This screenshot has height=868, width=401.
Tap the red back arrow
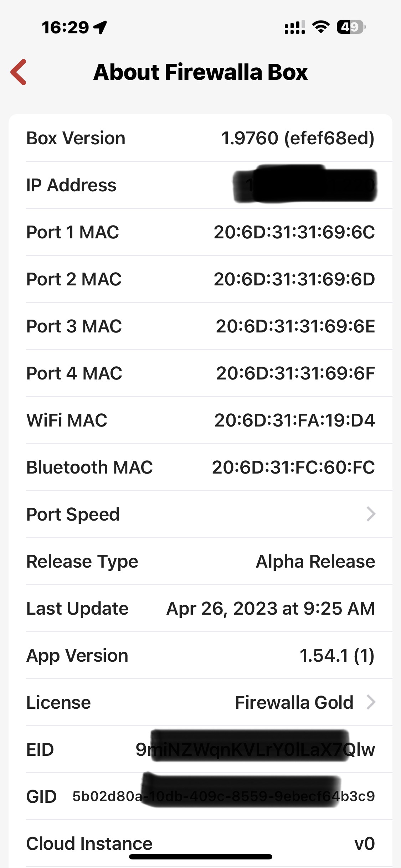19,72
